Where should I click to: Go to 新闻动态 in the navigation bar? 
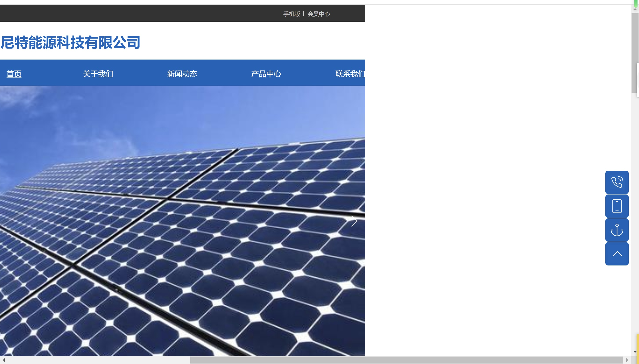182,74
